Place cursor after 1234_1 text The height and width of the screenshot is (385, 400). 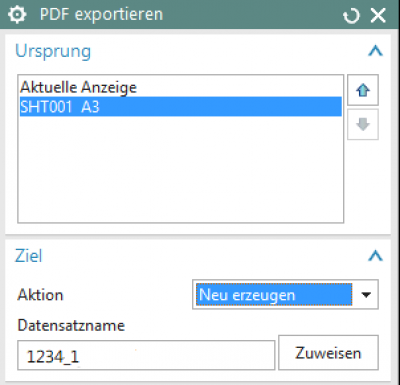coord(80,357)
